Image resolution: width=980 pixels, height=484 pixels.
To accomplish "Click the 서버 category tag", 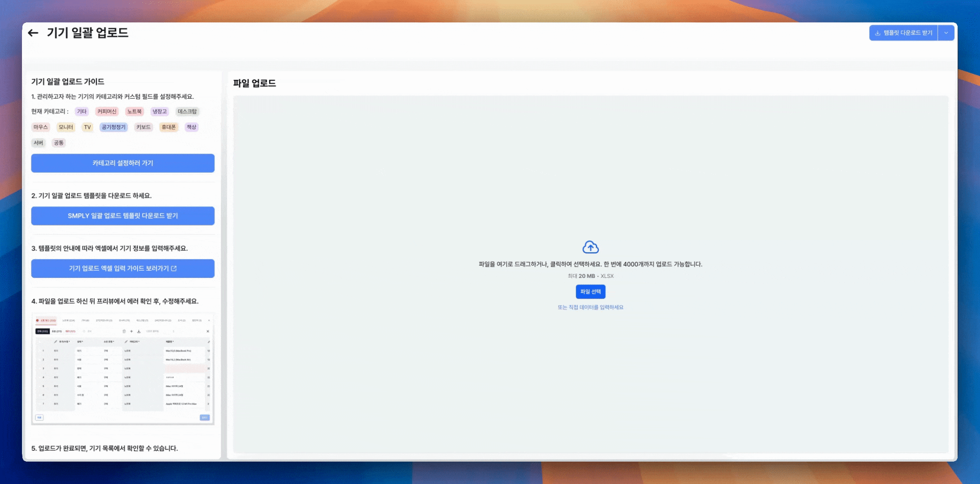I will pos(39,143).
